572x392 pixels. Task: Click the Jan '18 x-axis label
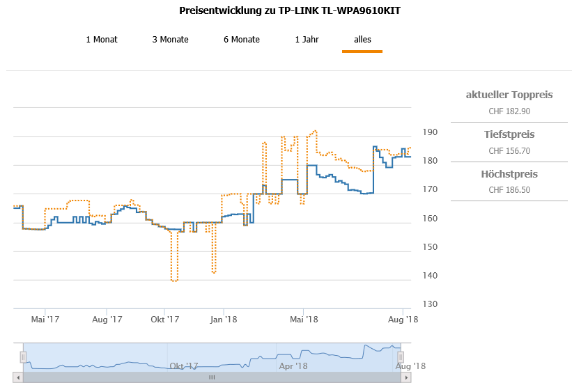tap(225, 320)
